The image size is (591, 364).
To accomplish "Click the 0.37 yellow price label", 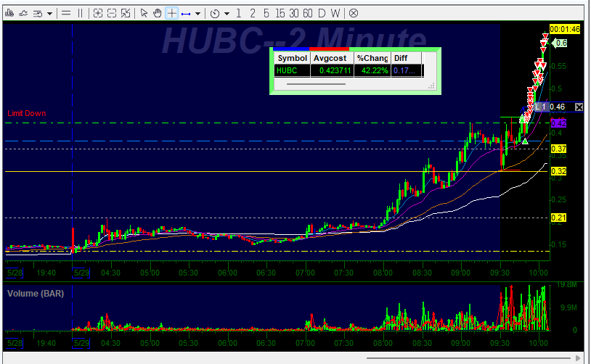I will (x=558, y=149).
